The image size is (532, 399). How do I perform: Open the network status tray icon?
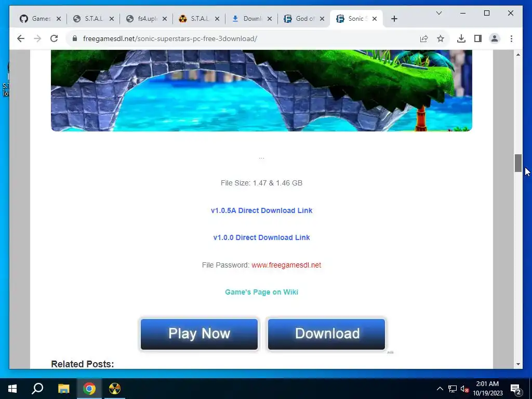[453, 389]
